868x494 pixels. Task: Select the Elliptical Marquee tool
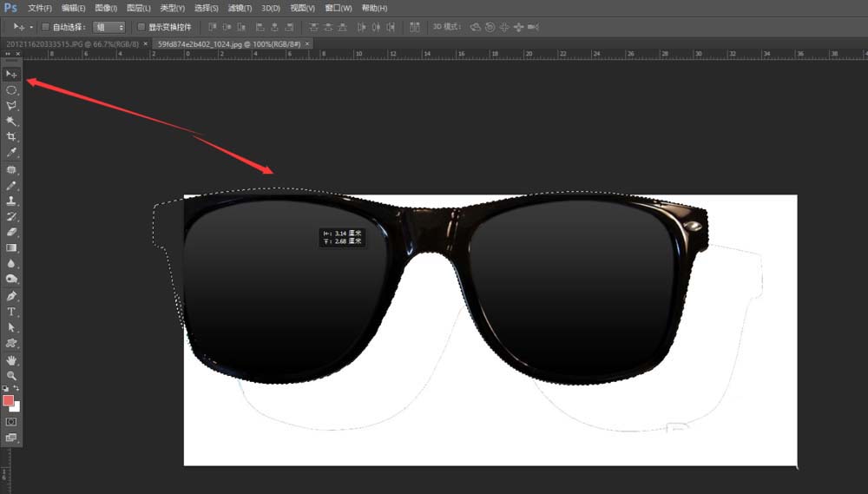[x=12, y=89]
